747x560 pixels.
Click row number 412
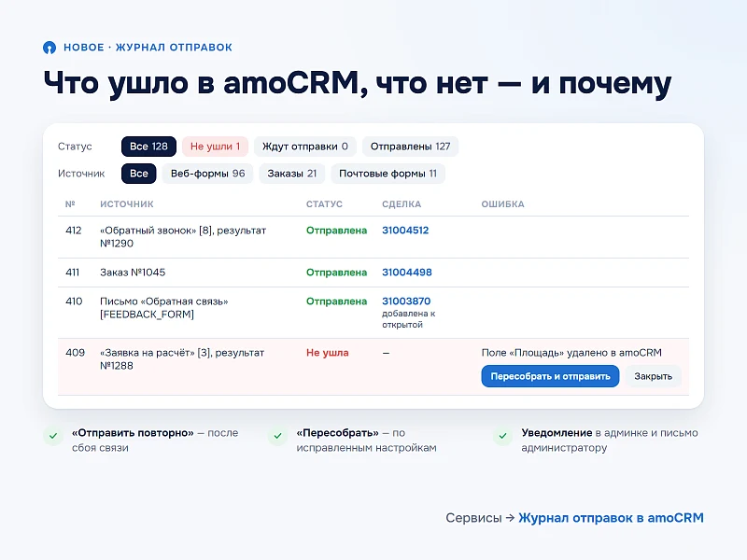[x=74, y=231]
